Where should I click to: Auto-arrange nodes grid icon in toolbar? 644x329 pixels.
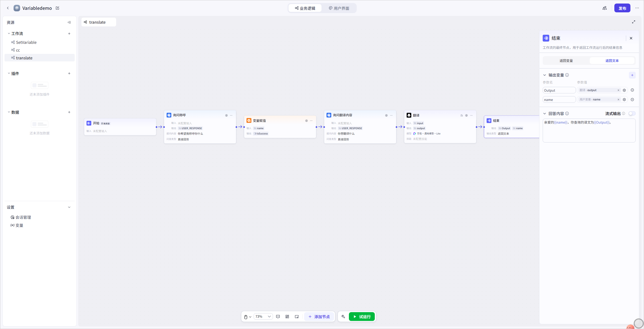[287, 317]
